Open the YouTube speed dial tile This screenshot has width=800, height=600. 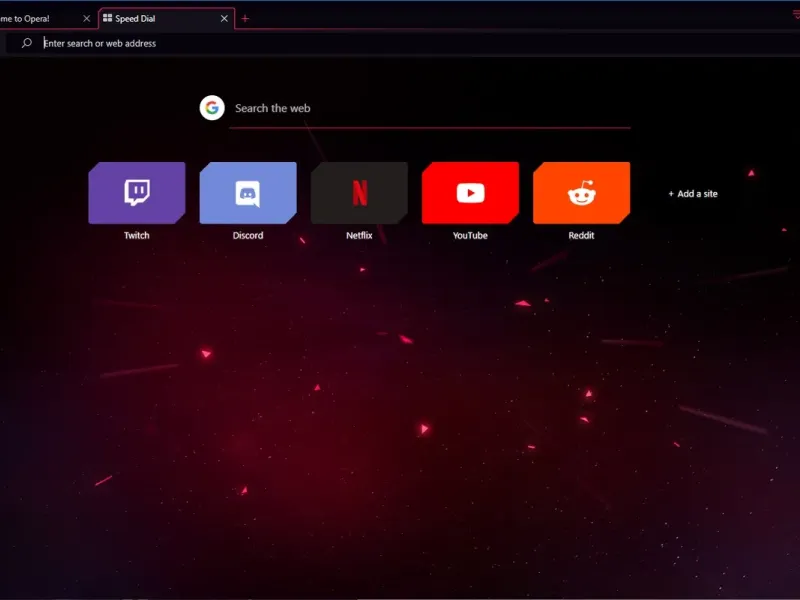coord(470,193)
